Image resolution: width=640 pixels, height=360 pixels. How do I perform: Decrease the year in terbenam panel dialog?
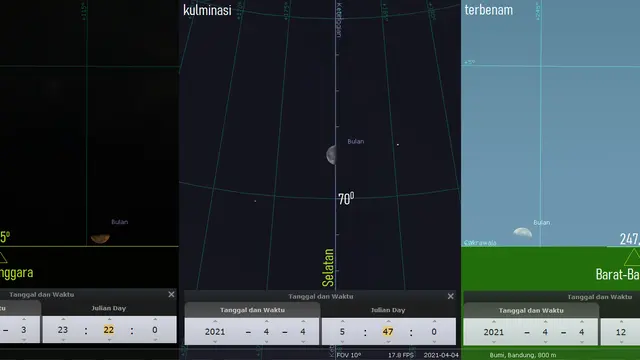coord(493,342)
